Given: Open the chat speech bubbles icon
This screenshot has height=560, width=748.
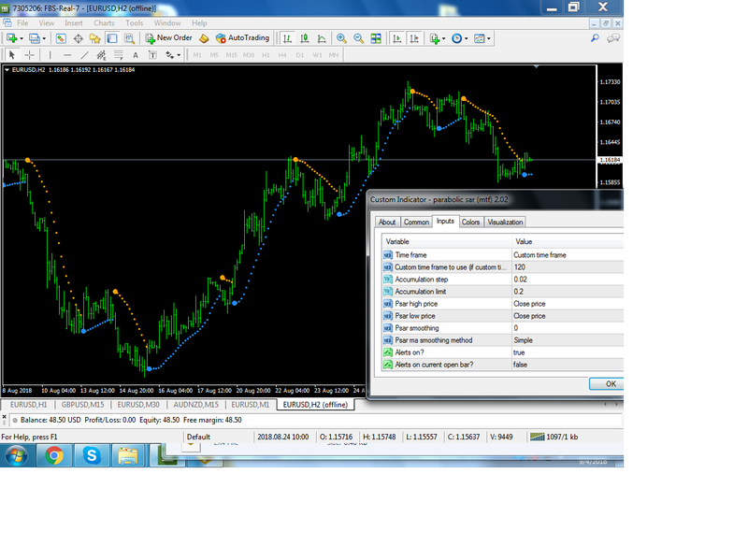Looking at the screenshot, I should [x=613, y=37].
